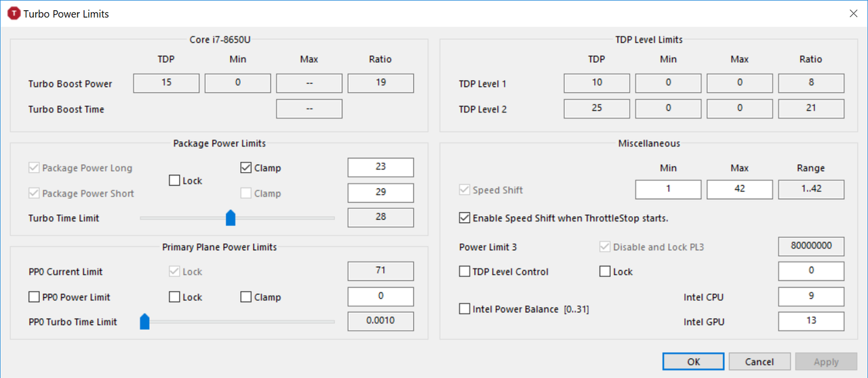Click the Apply button
Viewport: 868px width, 378px height.
point(826,362)
